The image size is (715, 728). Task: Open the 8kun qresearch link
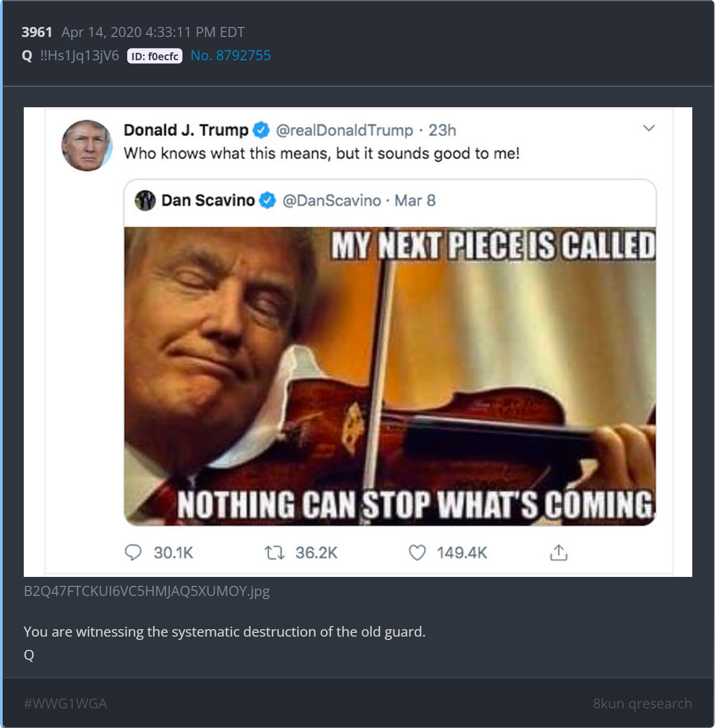[642, 704]
